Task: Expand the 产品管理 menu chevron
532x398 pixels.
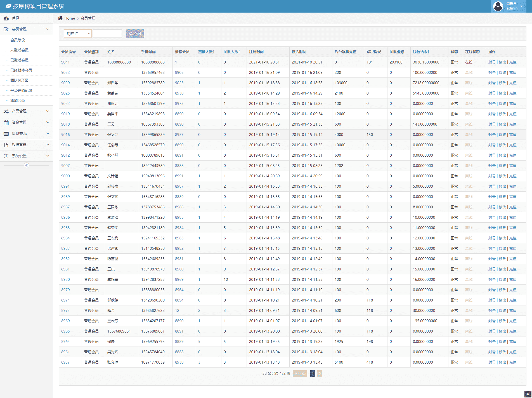Action: click(x=48, y=111)
